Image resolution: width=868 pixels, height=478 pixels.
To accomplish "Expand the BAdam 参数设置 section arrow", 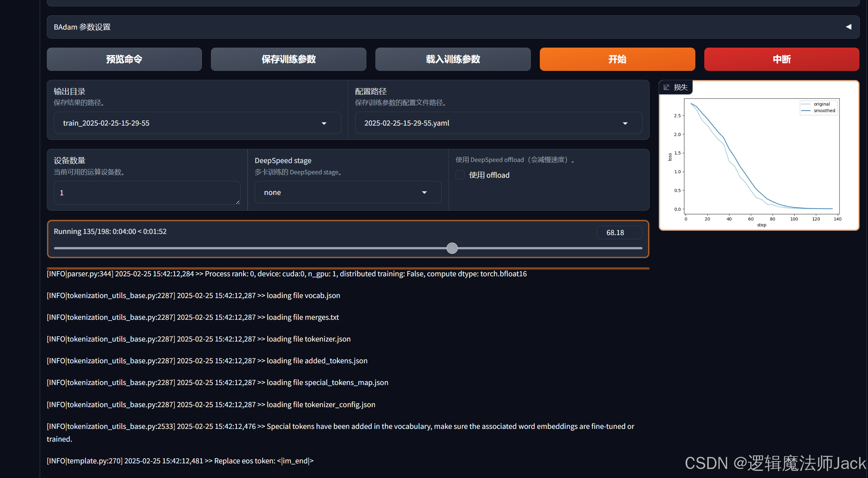I will (849, 27).
